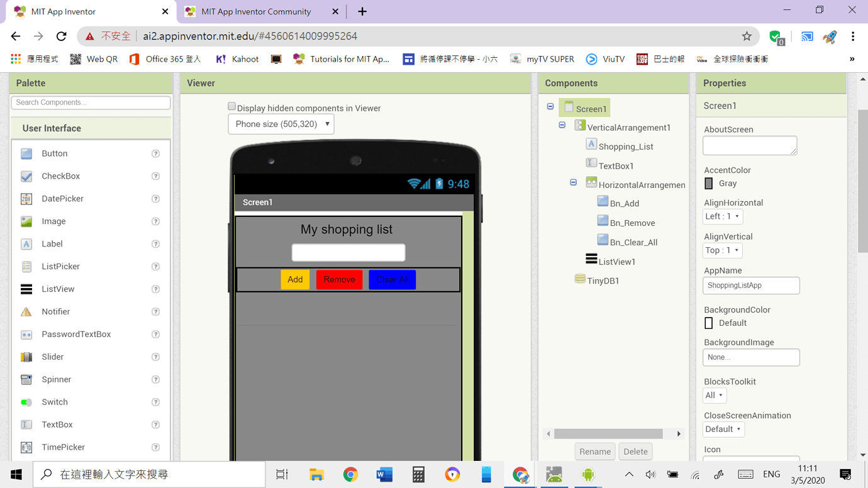Click the Rename button
The width and height of the screenshot is (868, 488).
[x=595, y=452]
